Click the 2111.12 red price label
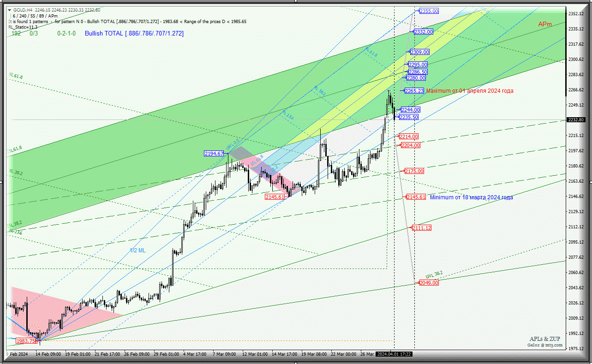Image resolution: width=592 pixels, height=364 pixels. pos(422,228)
